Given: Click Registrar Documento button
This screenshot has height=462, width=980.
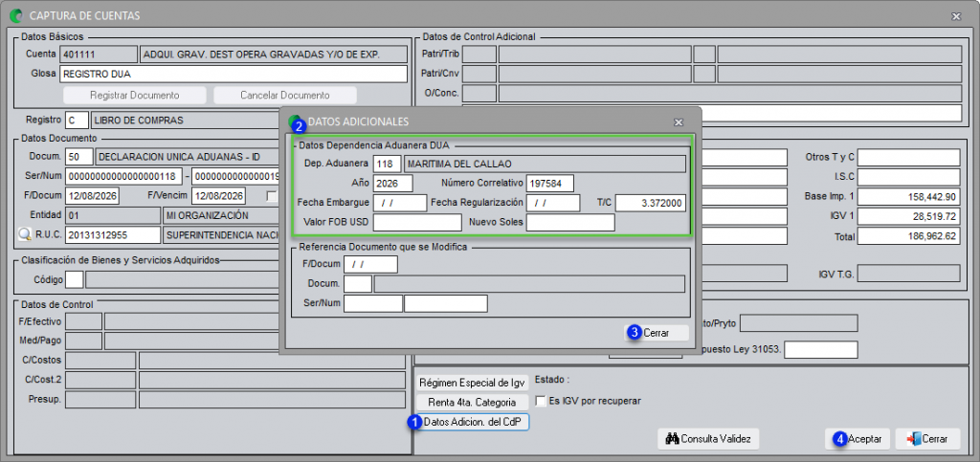Looking at the screenshot, I should click(134, 96).
